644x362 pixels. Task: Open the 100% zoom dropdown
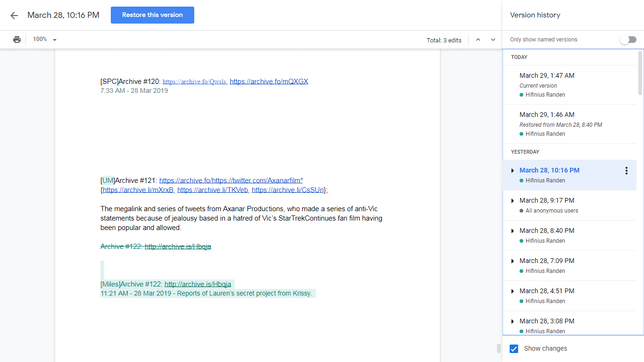[x=45, y=40]
